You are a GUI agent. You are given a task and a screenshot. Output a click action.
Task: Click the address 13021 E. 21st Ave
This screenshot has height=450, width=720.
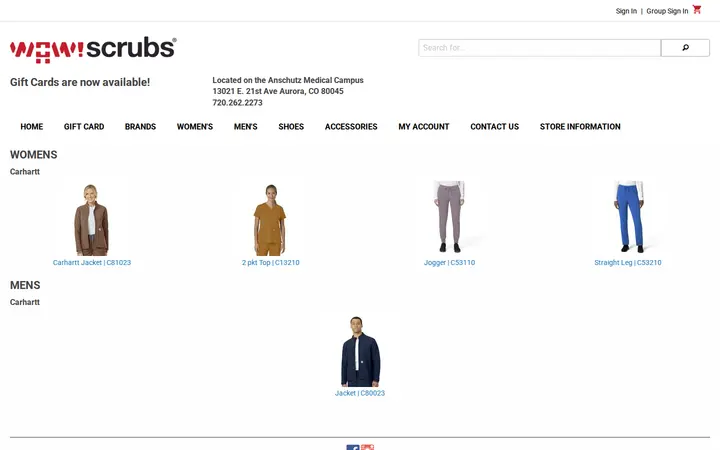click(278, 91)
